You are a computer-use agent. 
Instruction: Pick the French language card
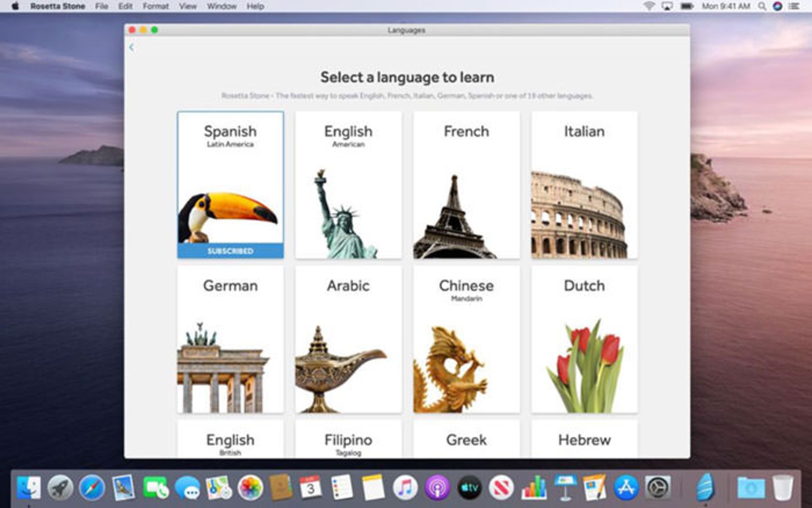point(466,185)
